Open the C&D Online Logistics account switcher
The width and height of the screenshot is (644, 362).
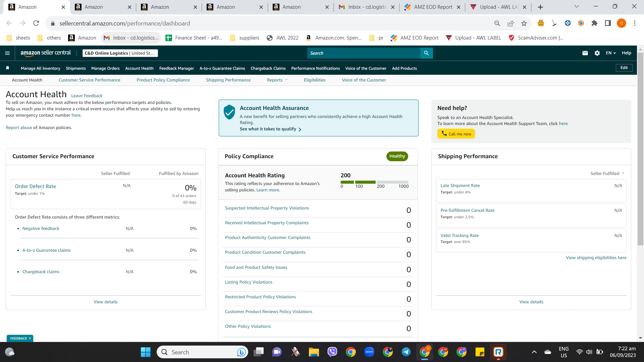pyautogui.click(x=120, y=53)
